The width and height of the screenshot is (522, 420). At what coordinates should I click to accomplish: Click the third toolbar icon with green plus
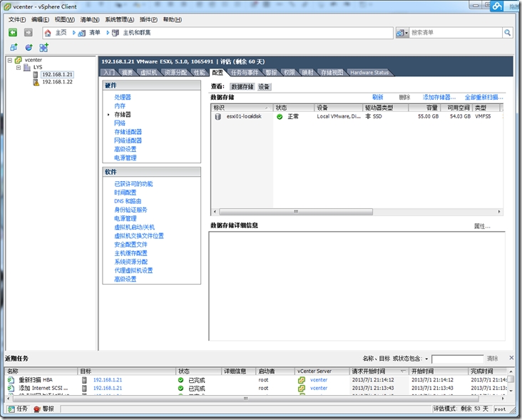tap(43, 48)
